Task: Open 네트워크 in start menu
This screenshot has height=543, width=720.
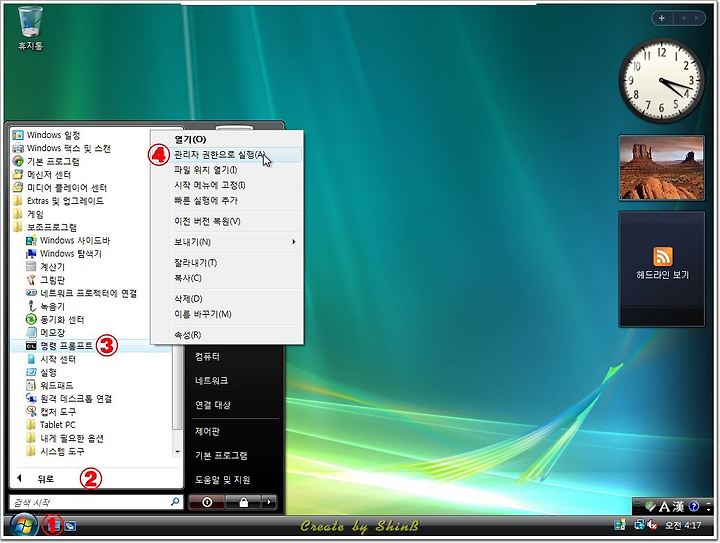Action: [x=211, y=381]
